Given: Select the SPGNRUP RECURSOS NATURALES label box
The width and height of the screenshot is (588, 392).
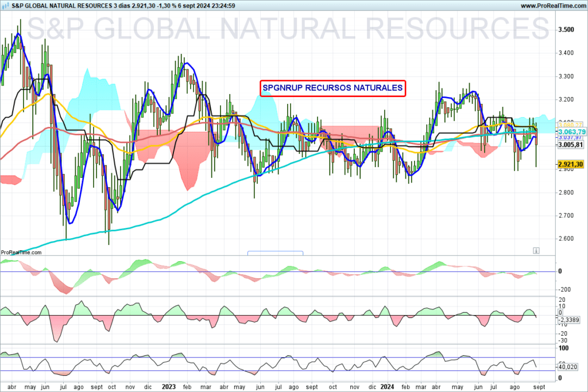Looking at the screenshot, I should tap(332, 88).
